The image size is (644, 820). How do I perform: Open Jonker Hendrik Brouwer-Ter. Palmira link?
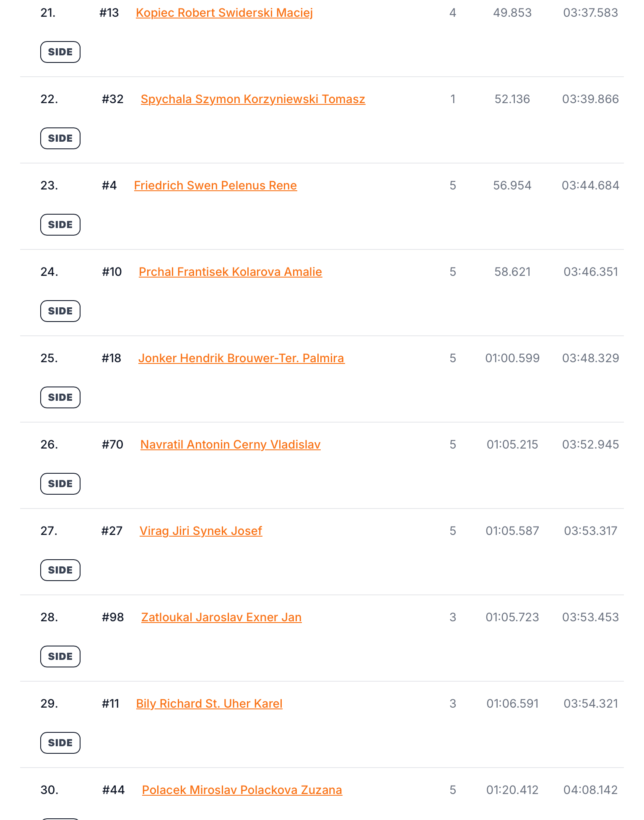241,358
